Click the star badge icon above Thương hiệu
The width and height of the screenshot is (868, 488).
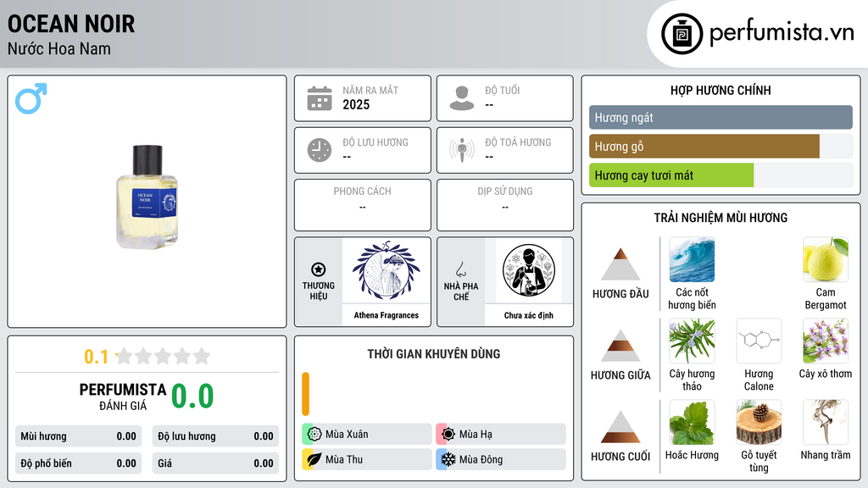(x=319, y=269)
